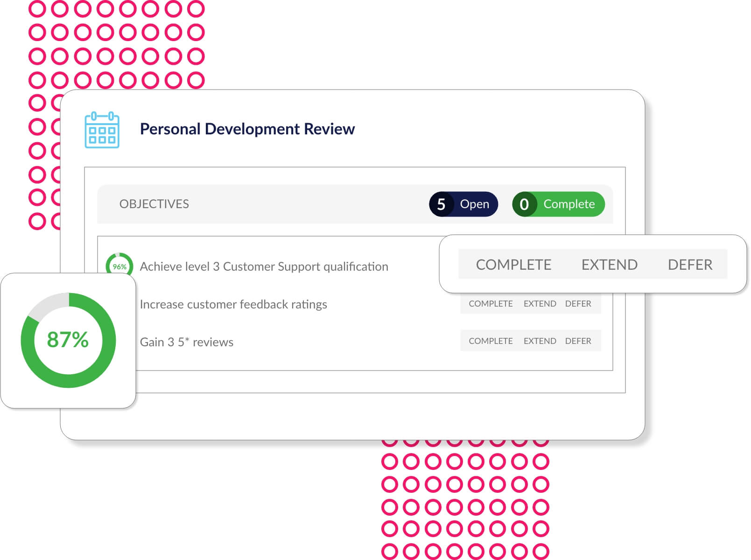Mark Increase customer feedback ratings as COMPLETE
The width and height of the screenshot is (751, 560).
tap(491, 303)
